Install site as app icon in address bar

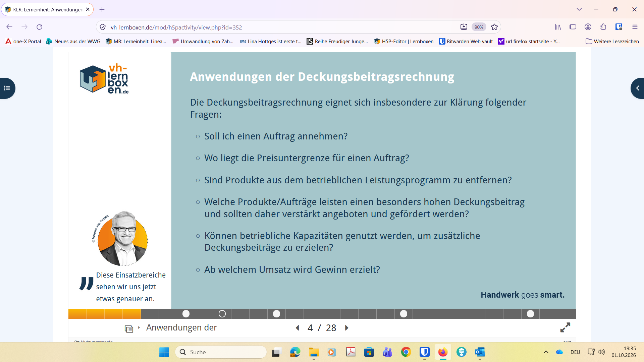click(464, 27)
